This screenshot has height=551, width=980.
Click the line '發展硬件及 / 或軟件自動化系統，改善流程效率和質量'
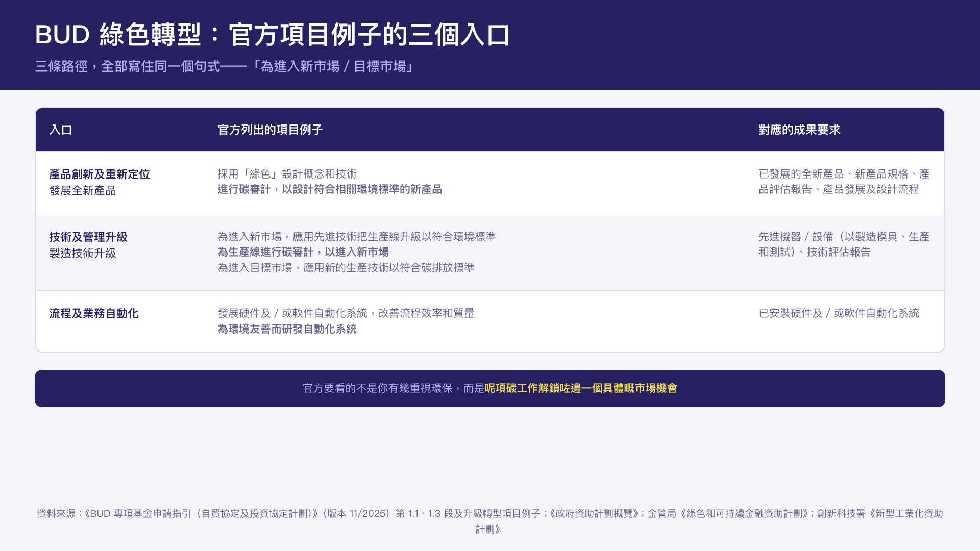pos(346,313)
